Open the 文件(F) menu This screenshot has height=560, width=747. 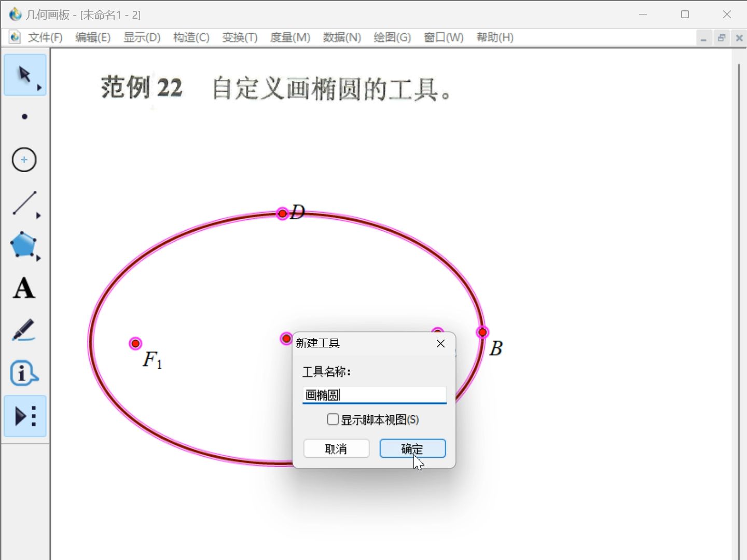pos(45,37)
